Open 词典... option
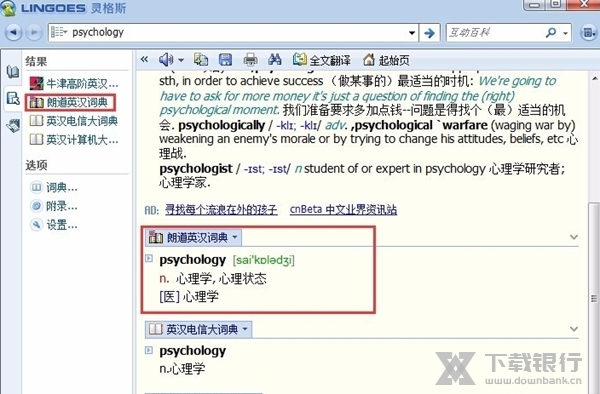The image size is (600, 394). coord(54,187)
